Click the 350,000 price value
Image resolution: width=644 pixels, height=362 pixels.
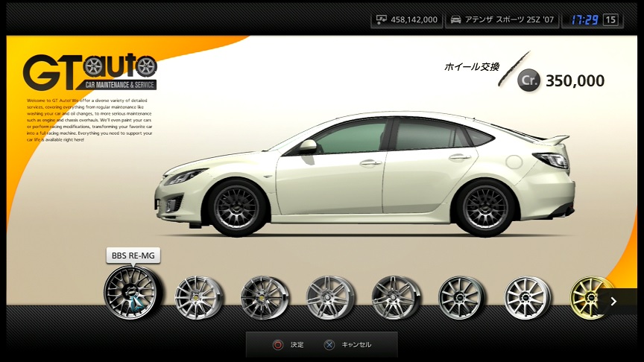click(575, 81)
